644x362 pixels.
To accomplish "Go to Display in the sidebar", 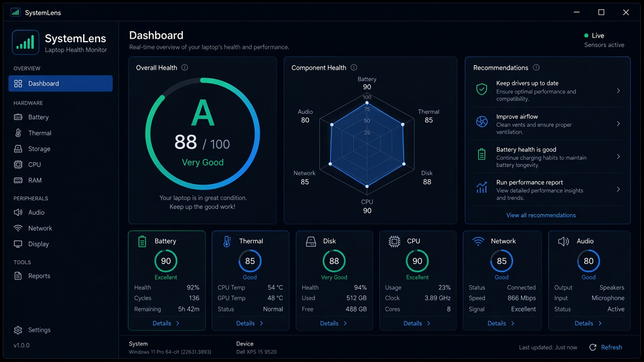I will pyautogui.click(x=60, y=244).
